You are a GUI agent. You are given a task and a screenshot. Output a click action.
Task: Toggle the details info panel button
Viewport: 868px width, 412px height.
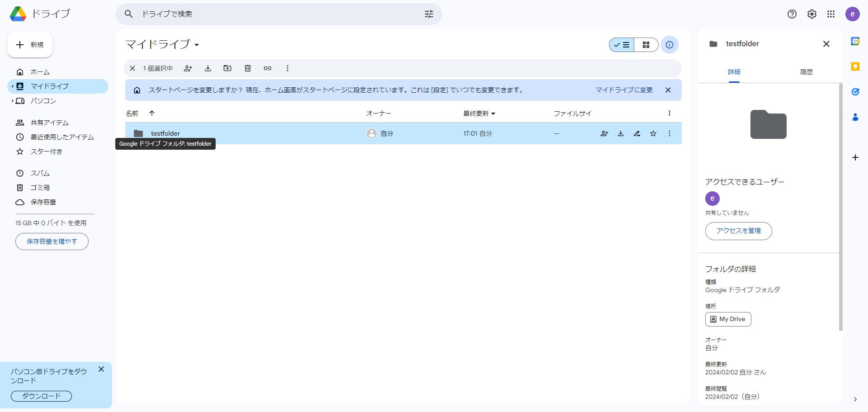[x=670, y=45]
